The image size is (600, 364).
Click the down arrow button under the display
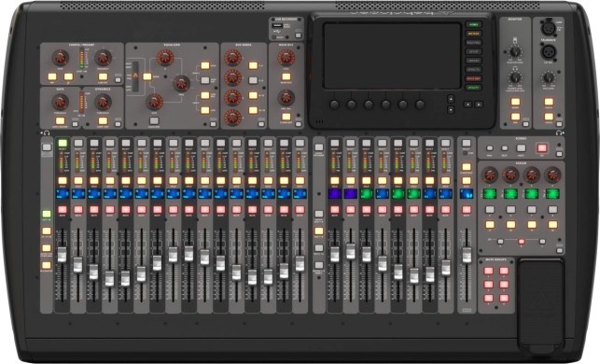(451, 109)
